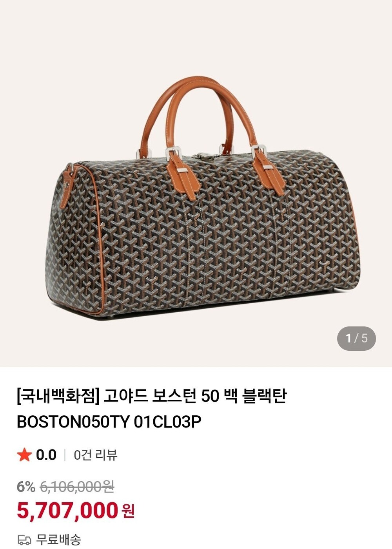The width and height of the screenshot is (392, 549).
Task: Click the 6% discount label
Action: point(26,487)
